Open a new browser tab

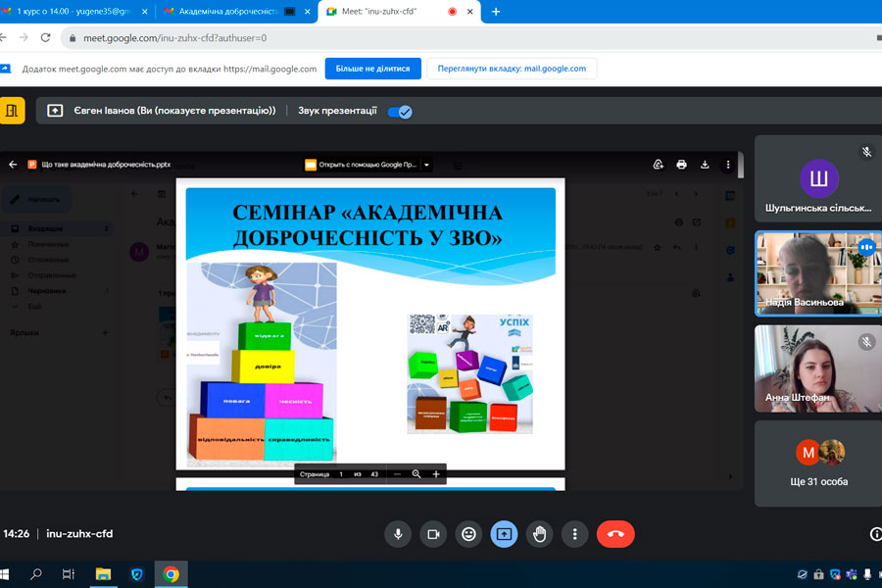pyautogui.click(x=496, y=11)
